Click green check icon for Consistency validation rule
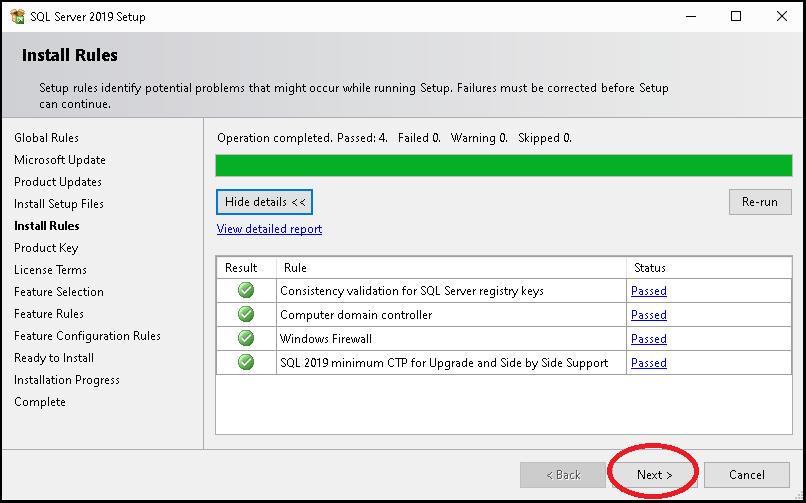This screenshot has width=806, height=503. tap(246, 290)
